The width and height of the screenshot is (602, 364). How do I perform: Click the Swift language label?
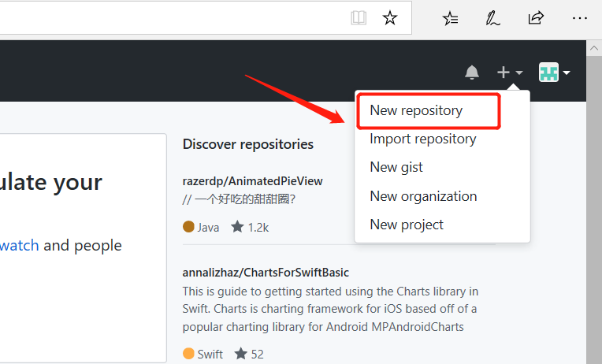[203, 354]
